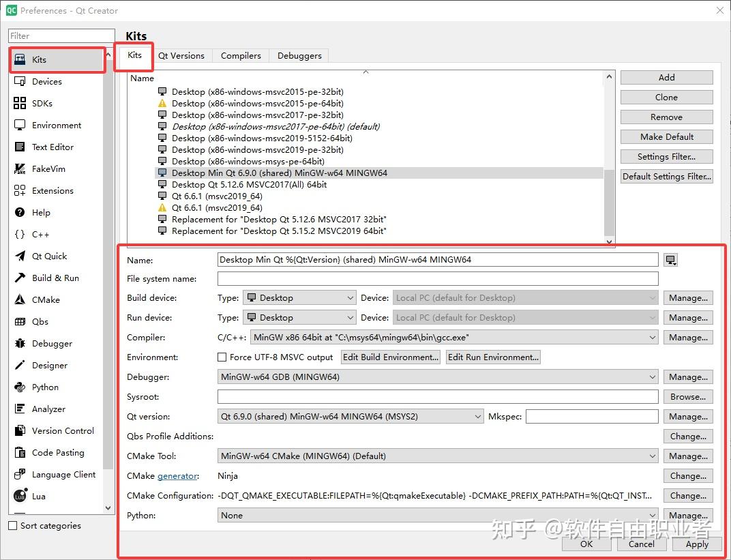Switch to the Qt Versions tab
The image size is (731, 560).
(182, 55)
